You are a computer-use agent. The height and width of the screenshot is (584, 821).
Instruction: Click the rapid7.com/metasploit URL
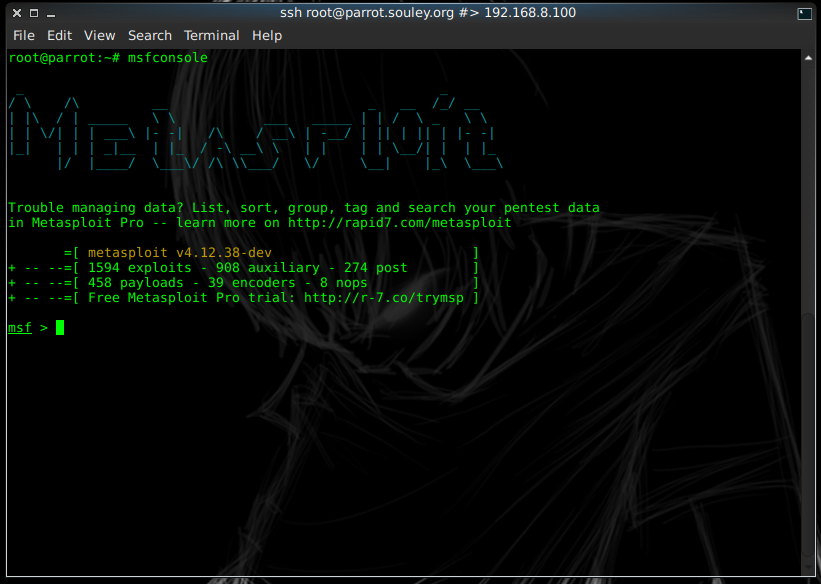(x=400, y=223)
